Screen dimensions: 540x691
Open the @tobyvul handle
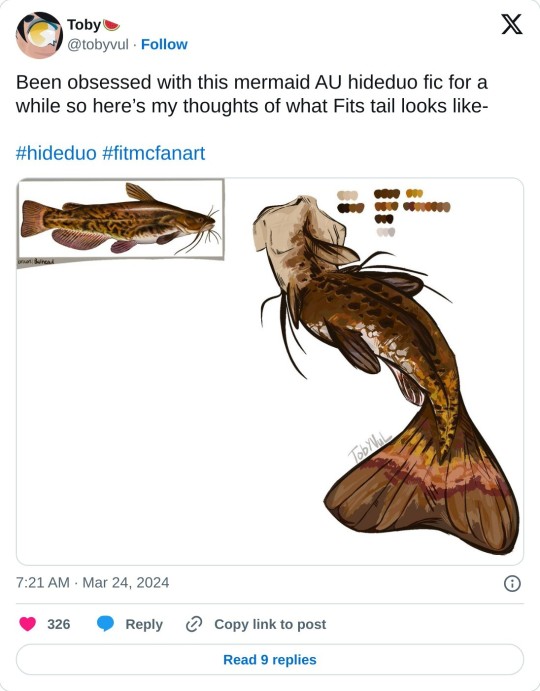(98, 45)
